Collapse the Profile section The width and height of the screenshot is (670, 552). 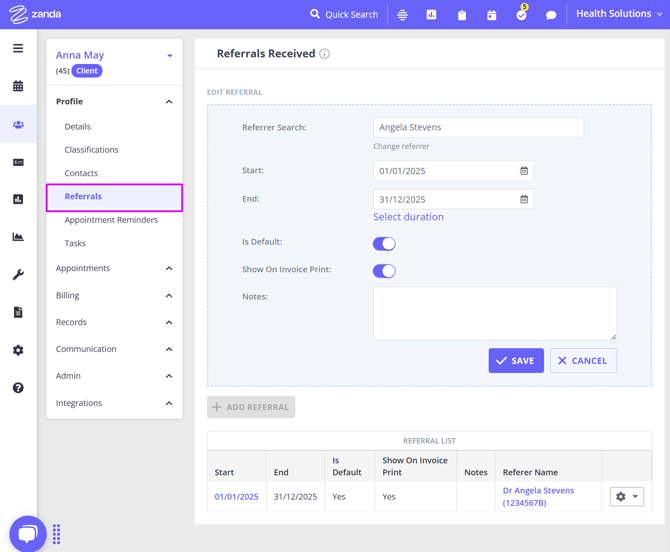169,102
